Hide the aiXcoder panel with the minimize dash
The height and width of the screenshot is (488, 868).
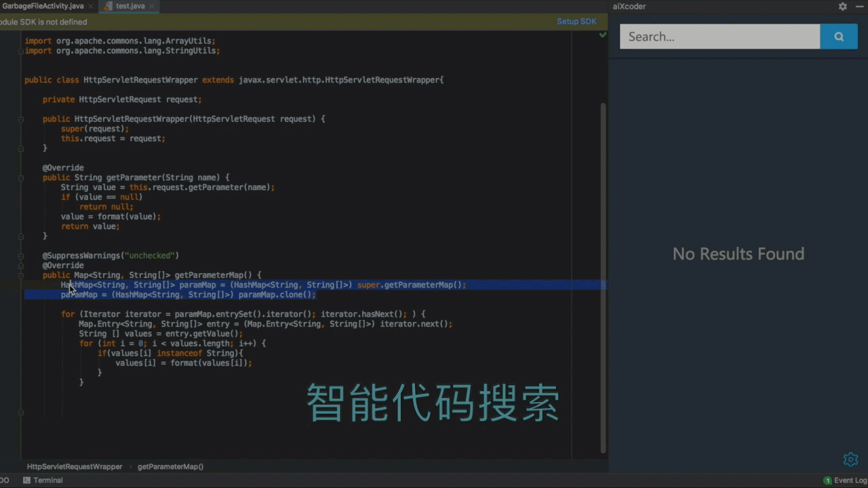(x=859, y=6)
